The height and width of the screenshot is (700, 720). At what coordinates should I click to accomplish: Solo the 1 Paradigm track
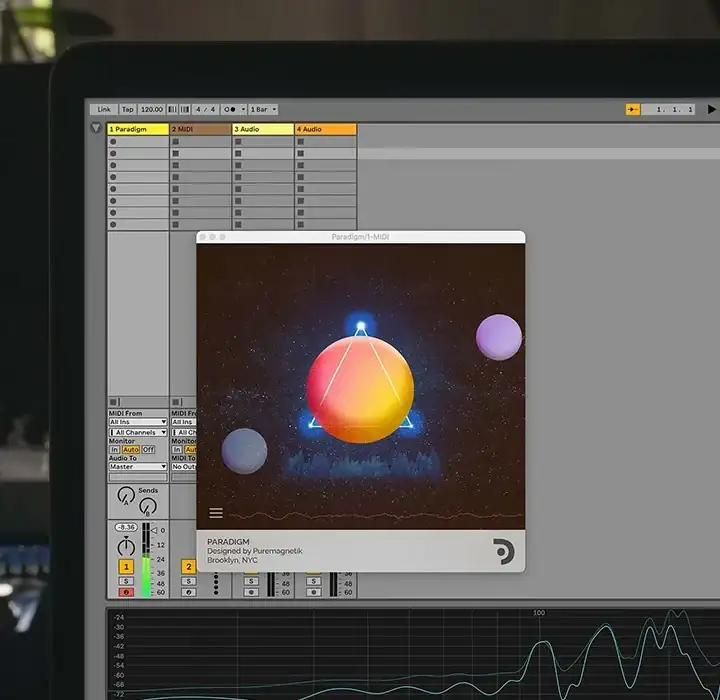point(126,581)
